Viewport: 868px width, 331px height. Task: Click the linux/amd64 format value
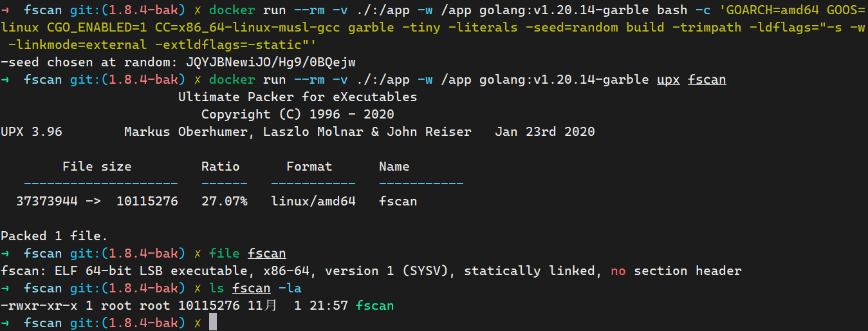(x=313, y=202)
